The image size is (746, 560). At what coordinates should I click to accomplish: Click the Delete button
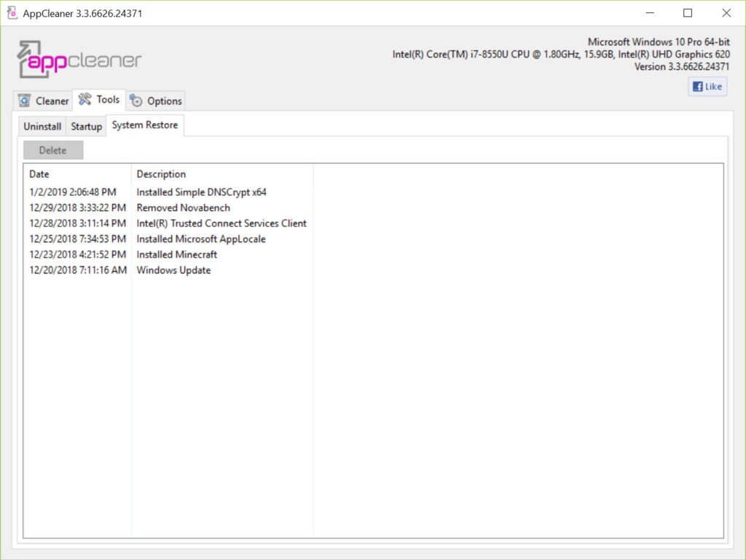tap(53, 150)
